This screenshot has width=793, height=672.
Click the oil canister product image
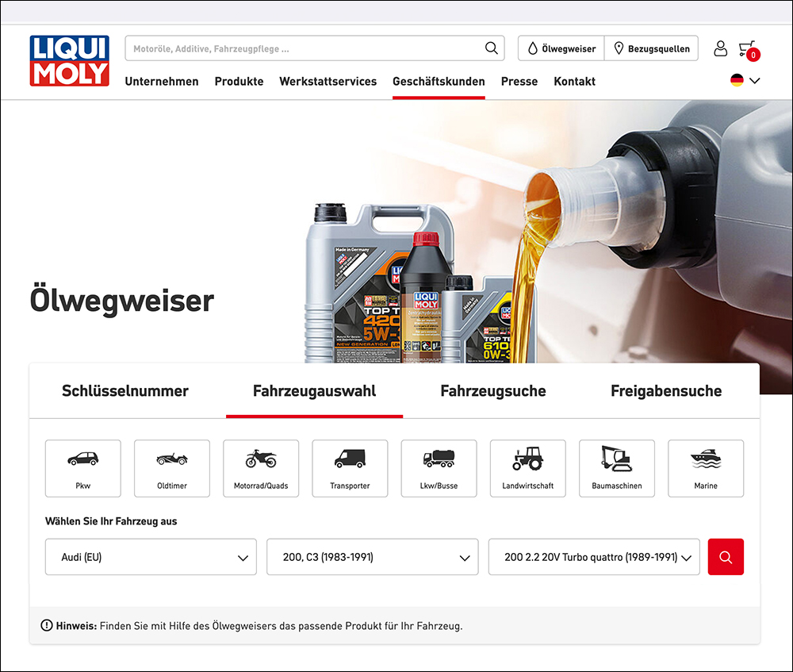[419, 283]
